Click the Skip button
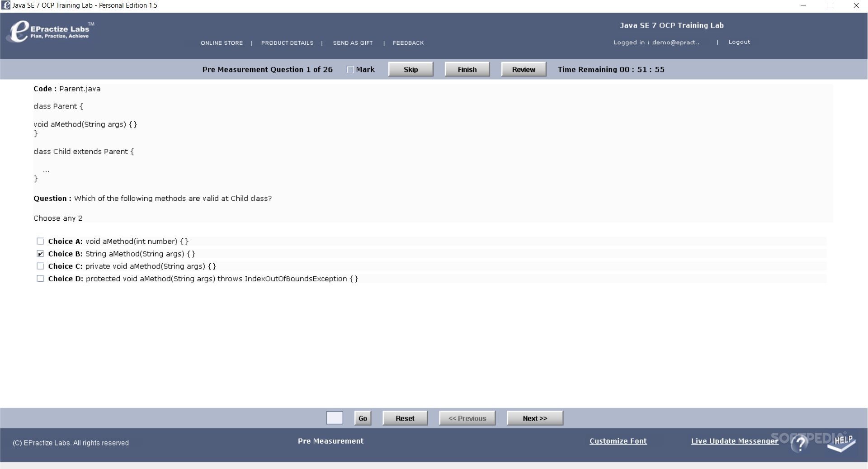Viewport: 868px width, 469px height. (410, 69)
